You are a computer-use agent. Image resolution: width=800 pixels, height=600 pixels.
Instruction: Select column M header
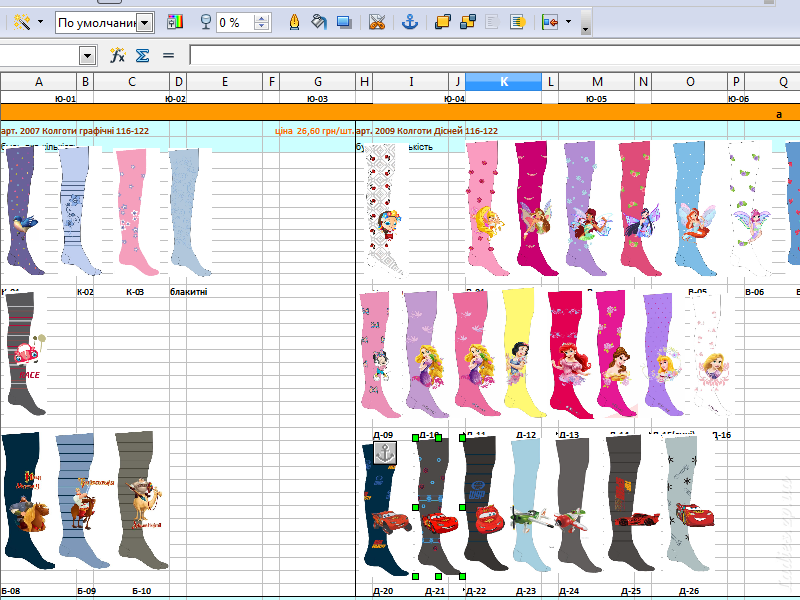pyautogui.click(x=597, y=82)
